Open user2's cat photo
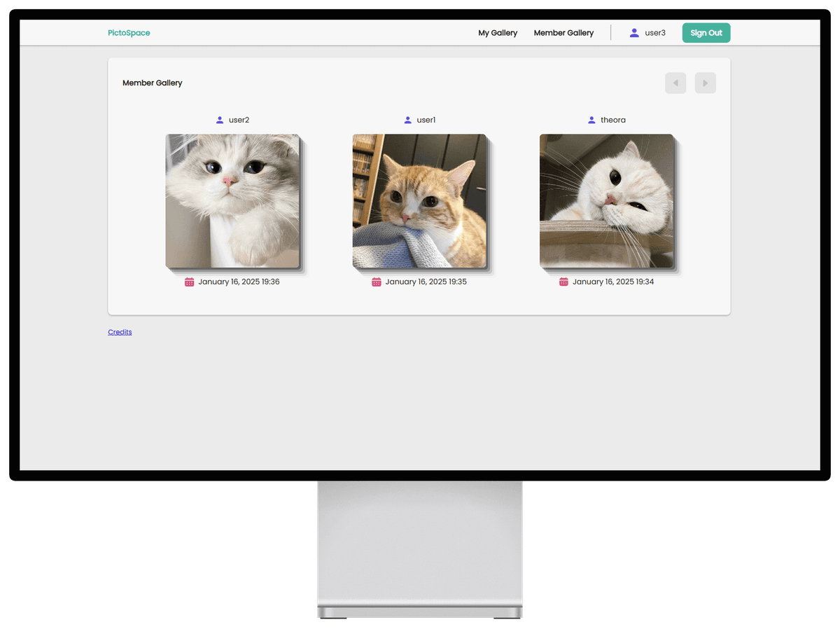 [232, 200]
